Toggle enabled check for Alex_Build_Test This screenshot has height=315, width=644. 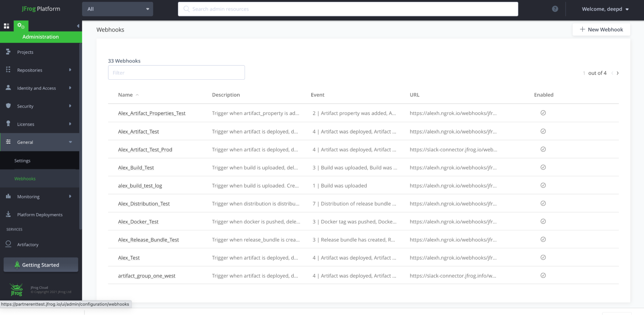pyautogui.click(x=543, y=167)
